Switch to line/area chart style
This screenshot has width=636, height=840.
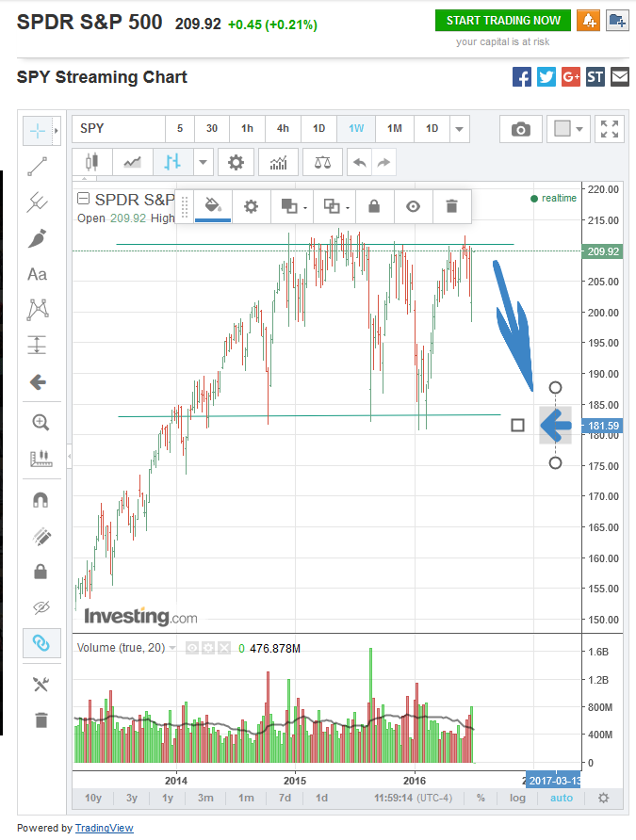click(132, 162)
